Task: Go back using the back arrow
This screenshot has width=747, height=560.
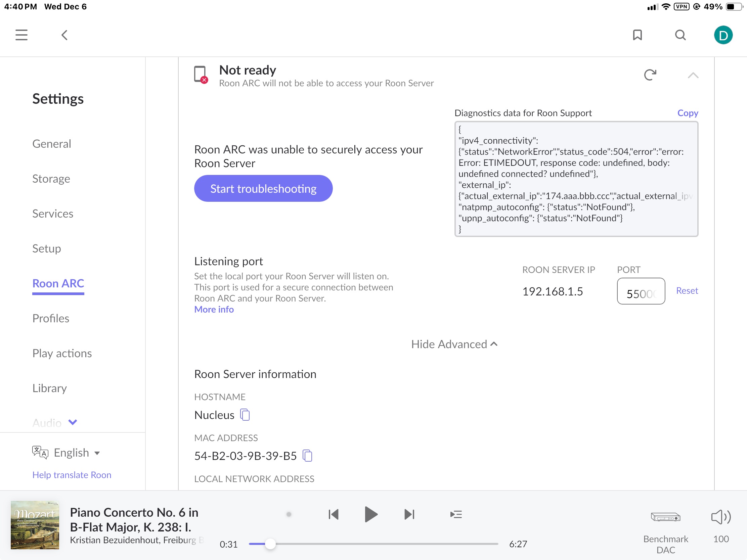Action: [x=64, y=35]
